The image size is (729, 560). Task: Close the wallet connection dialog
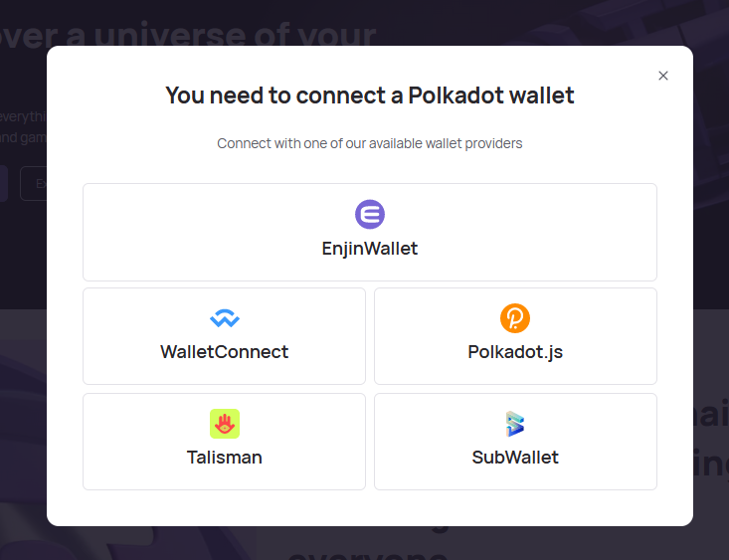pos(663,76)
